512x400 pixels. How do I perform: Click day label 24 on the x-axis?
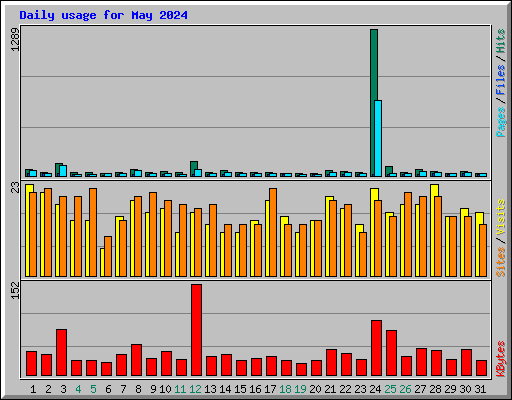coord(375,389)
